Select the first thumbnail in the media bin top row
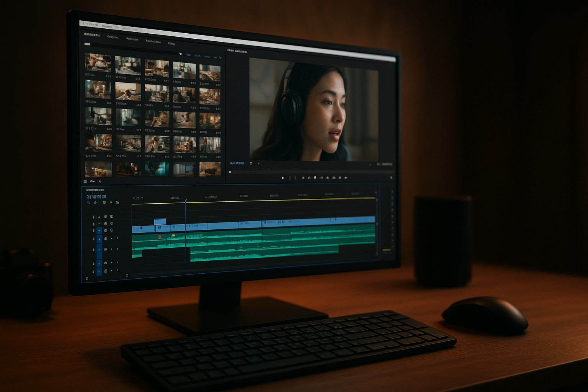The height and width of the screenshot is (392, 588). click(x=98, y=63)
